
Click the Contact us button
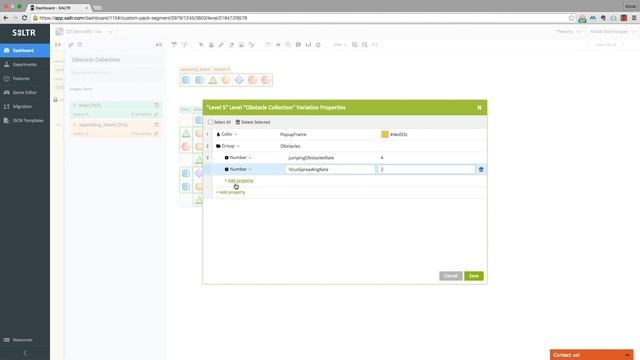point(591,355)
